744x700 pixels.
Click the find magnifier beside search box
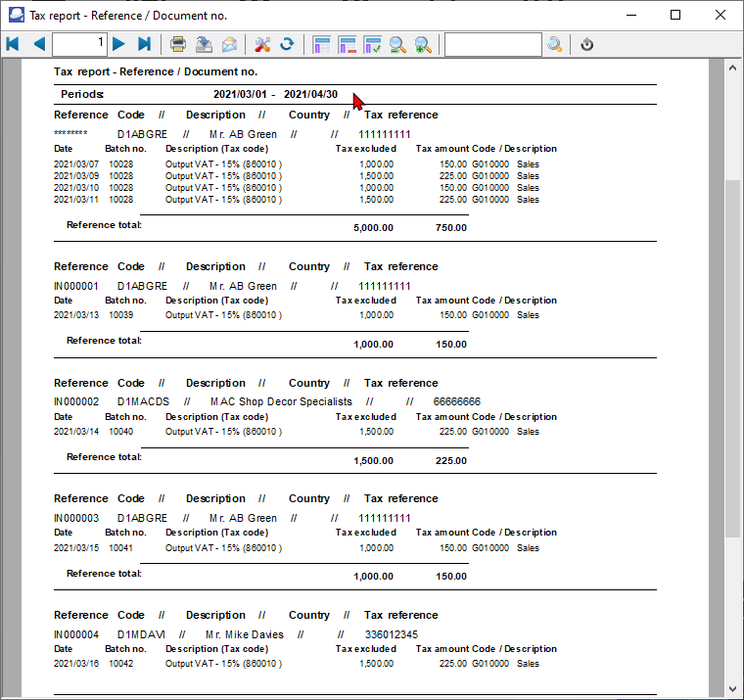[555, 44]
